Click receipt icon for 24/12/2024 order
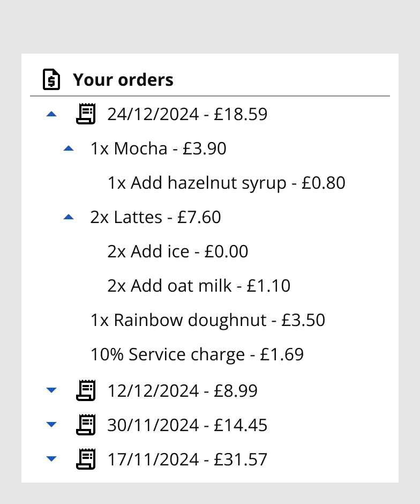Viewport: 420px width, 504px height. (x=86, y=114)
